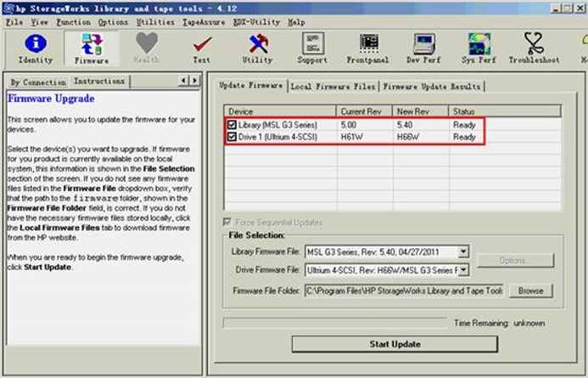Open the Identity toolbar icon
Viewport: 588px width, 378px height.
36,48
